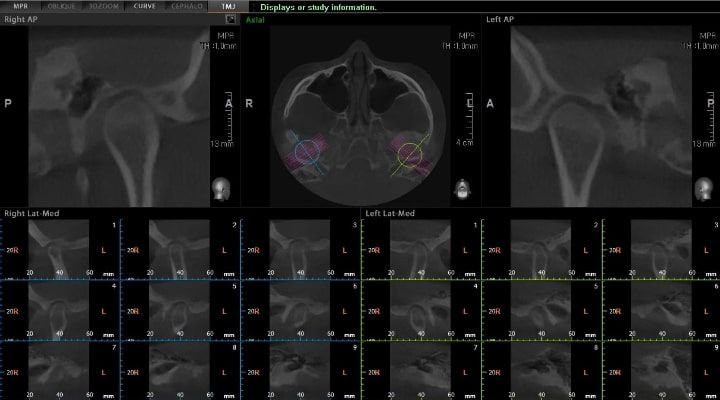The width and height of the screenshot is (720, 400).
Task: Click the head orientation icon in Right AP view
Action: [220, 188]
